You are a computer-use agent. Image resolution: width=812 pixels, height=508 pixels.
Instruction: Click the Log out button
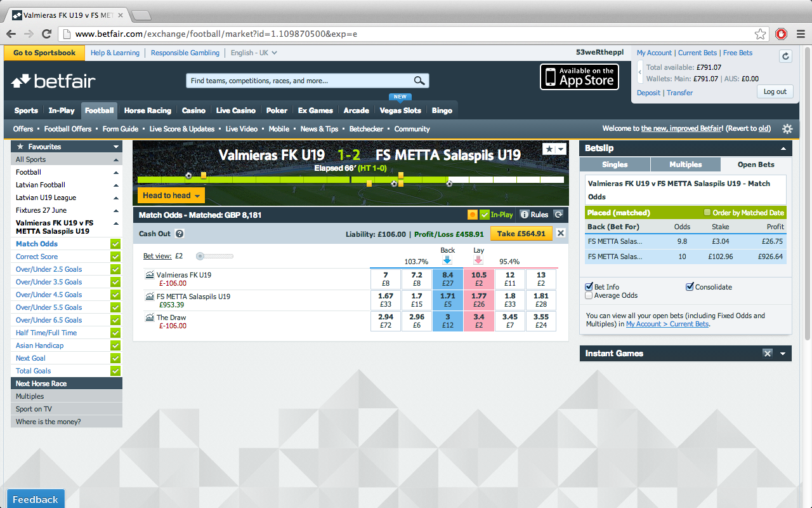click(x=775, y=91)
